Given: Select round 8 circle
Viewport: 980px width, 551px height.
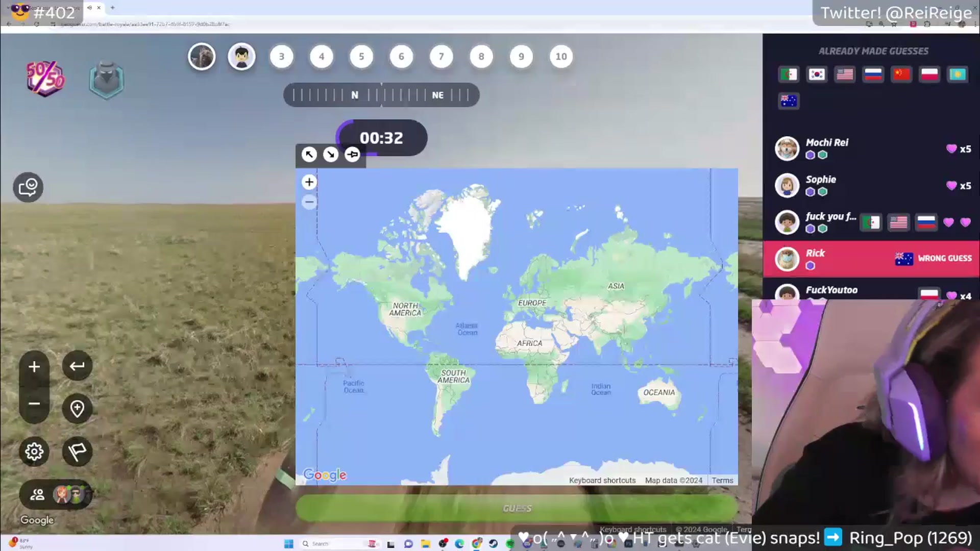Looking at the screenshot, I should point(481,57).
